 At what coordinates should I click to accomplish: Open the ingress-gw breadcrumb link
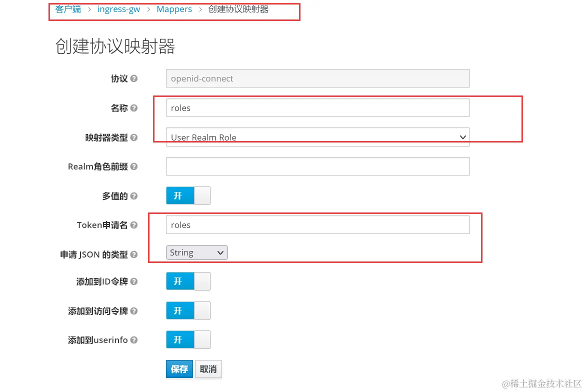(x=118, y=9)
